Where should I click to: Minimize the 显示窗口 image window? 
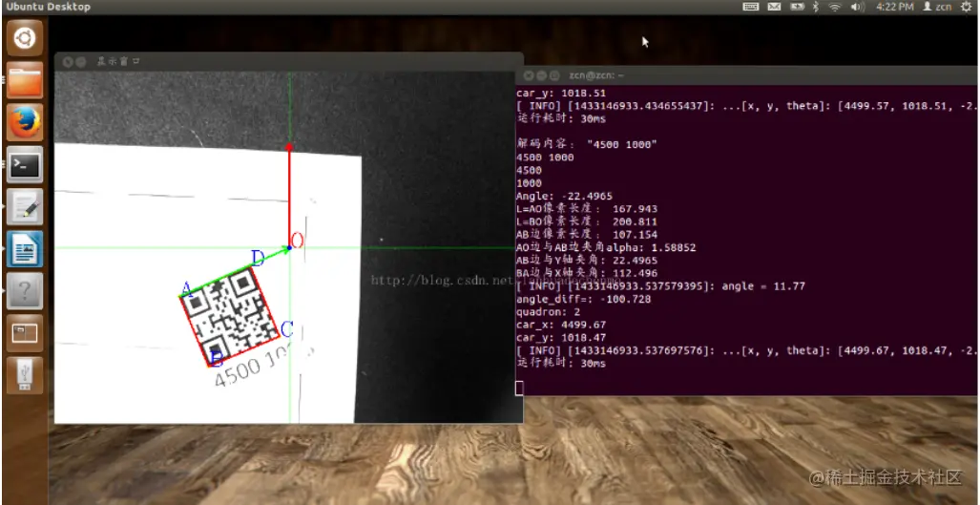80,62
